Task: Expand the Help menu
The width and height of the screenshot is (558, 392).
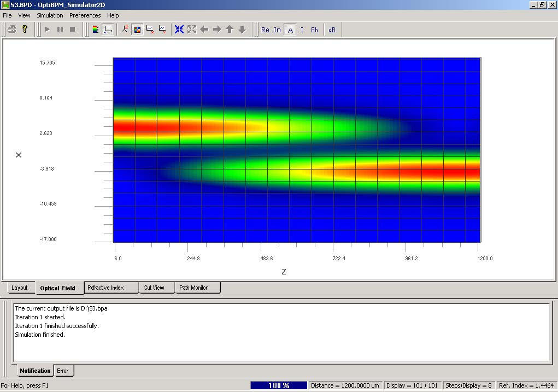Action: click(113, 15)
